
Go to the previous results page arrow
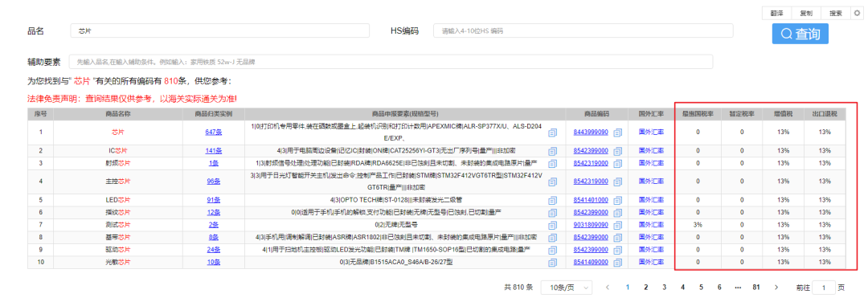tap(608, 288)
